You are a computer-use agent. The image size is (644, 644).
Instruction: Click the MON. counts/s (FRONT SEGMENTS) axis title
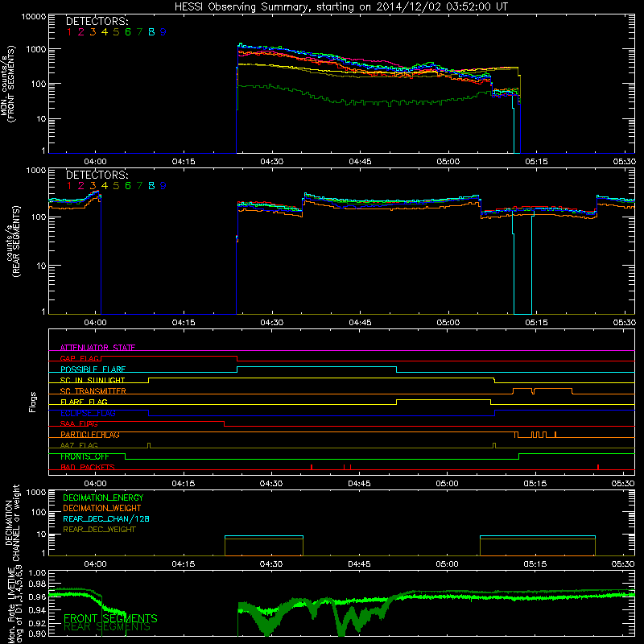click(7, 85)
